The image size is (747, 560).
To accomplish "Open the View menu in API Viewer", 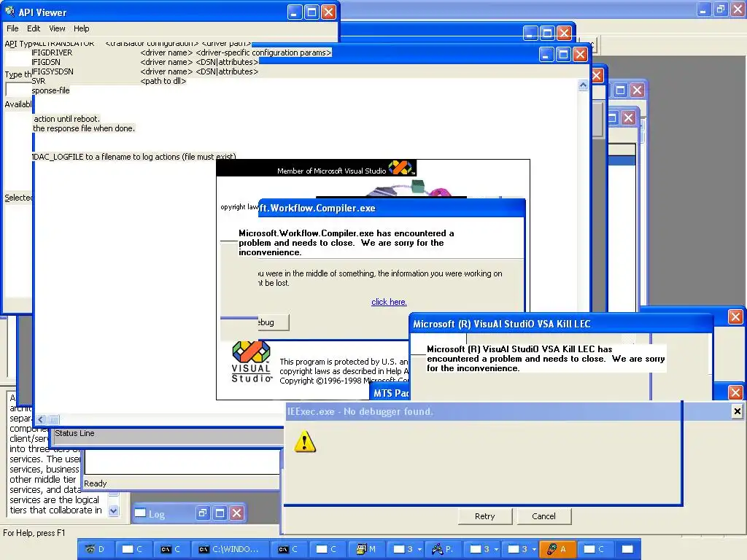I will [x=57, y=28].
